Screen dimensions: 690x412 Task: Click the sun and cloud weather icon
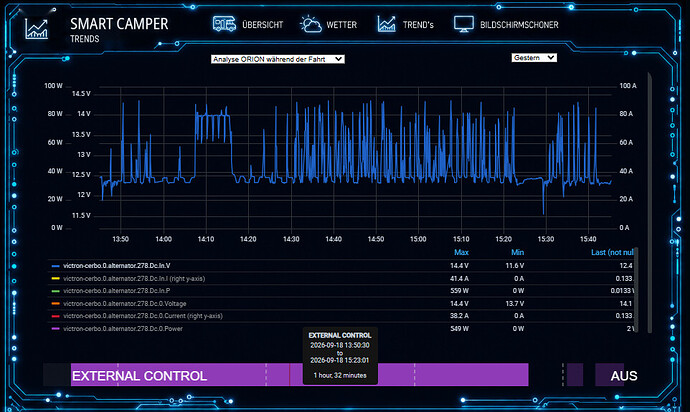pyautogui.click(x=311, y=24)
